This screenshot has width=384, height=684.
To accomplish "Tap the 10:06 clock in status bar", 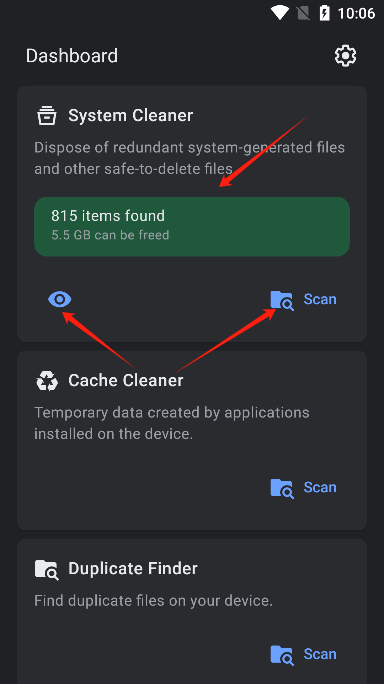I will [357, 14].
